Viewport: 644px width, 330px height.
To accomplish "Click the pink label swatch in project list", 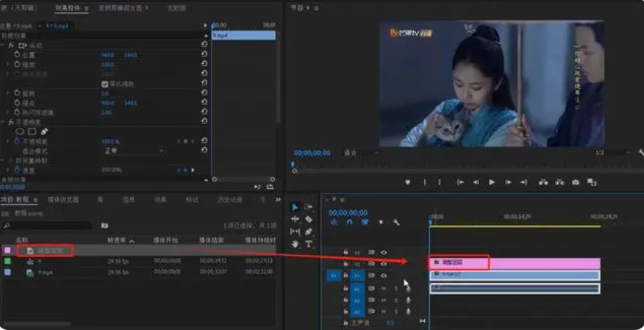I will tap(7, 251).
